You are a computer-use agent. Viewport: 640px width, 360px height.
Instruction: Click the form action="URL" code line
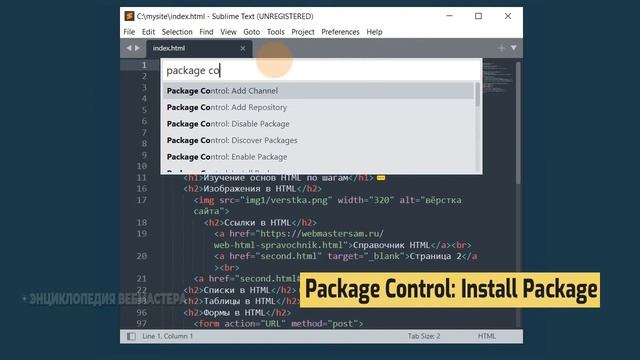pos(278,324)
